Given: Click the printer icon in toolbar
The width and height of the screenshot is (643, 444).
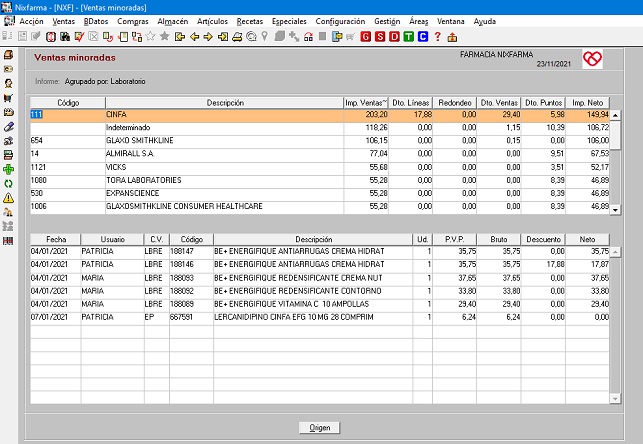Looking at the screenshot, I should (237, 37).
